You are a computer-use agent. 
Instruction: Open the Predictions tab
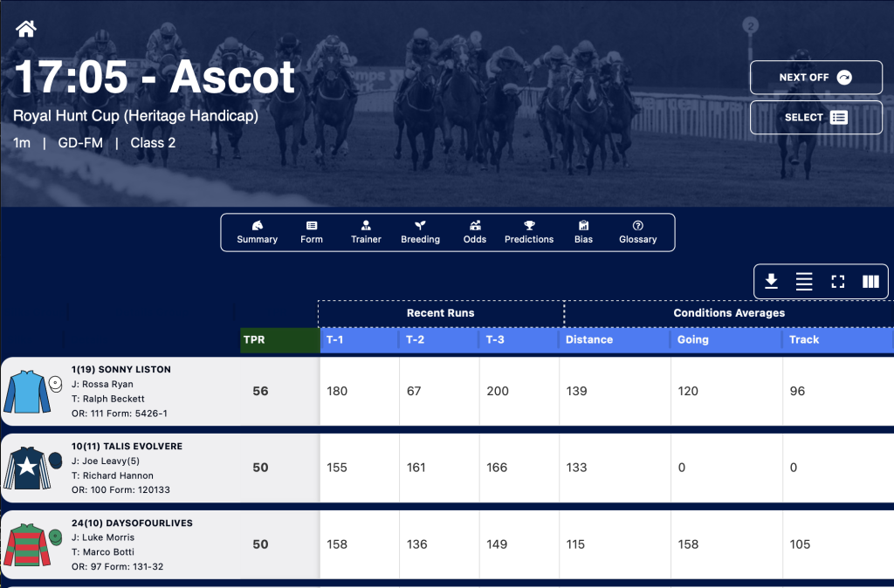point(529,232)
